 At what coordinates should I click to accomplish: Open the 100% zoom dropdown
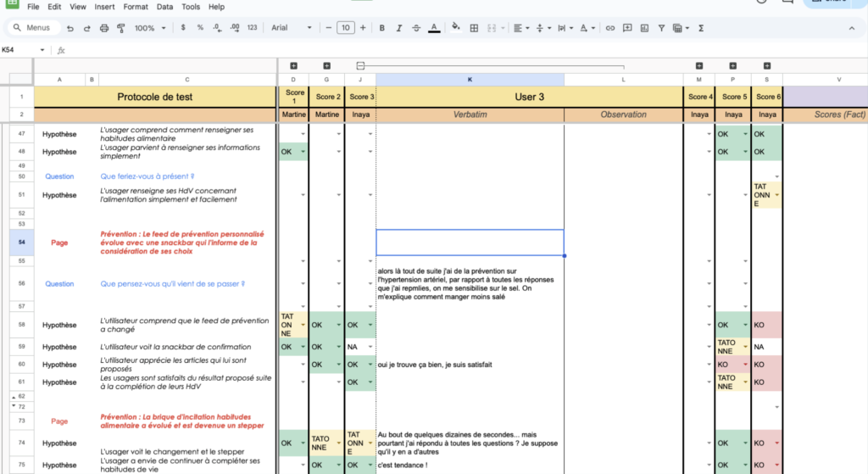pos(150,28)
